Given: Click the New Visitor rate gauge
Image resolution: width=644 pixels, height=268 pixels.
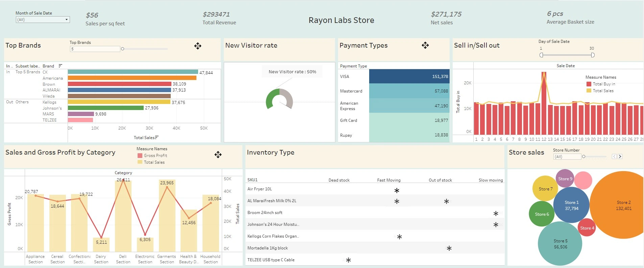Looking at the screenshot, I should (279, 99).
